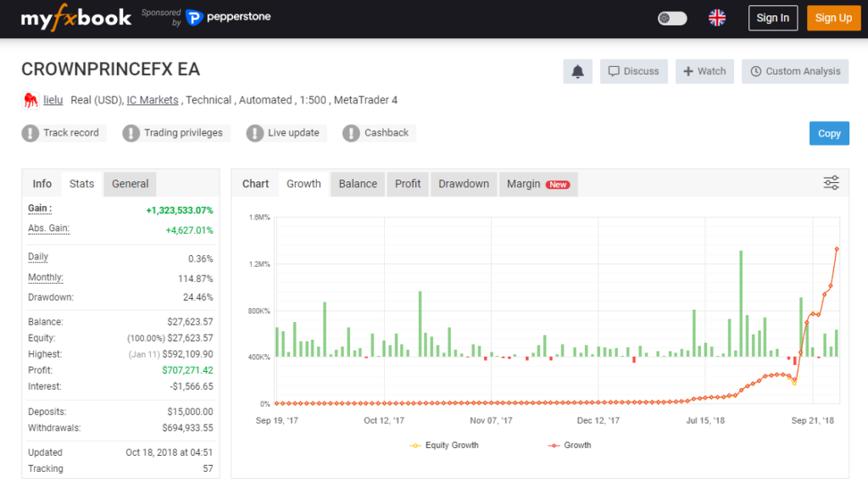Click the Copy trading button

click(x=829, y=133)
